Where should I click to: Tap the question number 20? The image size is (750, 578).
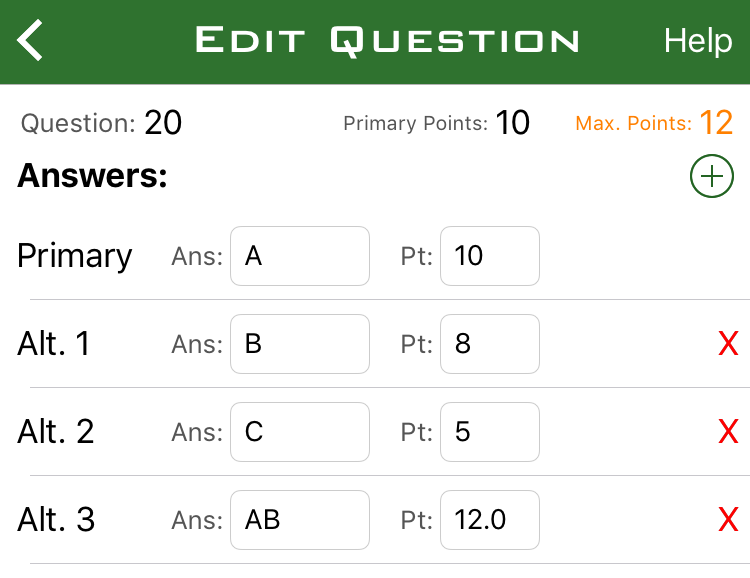[x=163, y=123]
